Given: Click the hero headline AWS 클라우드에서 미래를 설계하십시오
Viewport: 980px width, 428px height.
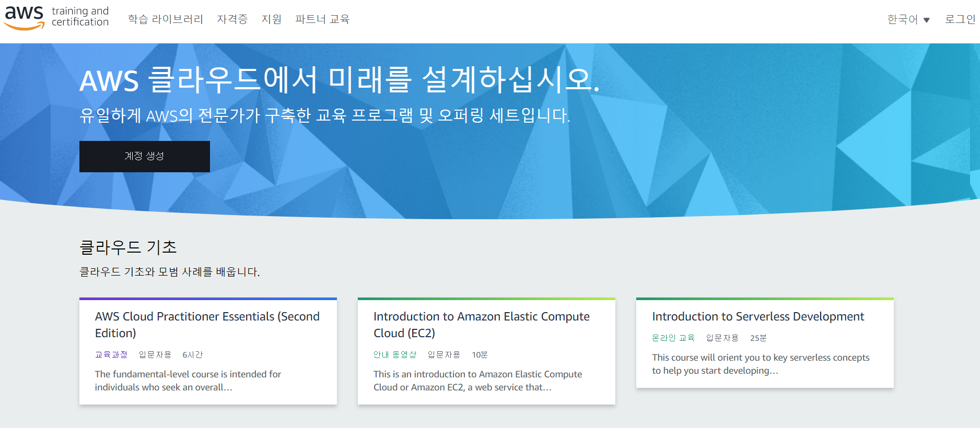Looking at the screenshot, I should (x=340, y=80).
